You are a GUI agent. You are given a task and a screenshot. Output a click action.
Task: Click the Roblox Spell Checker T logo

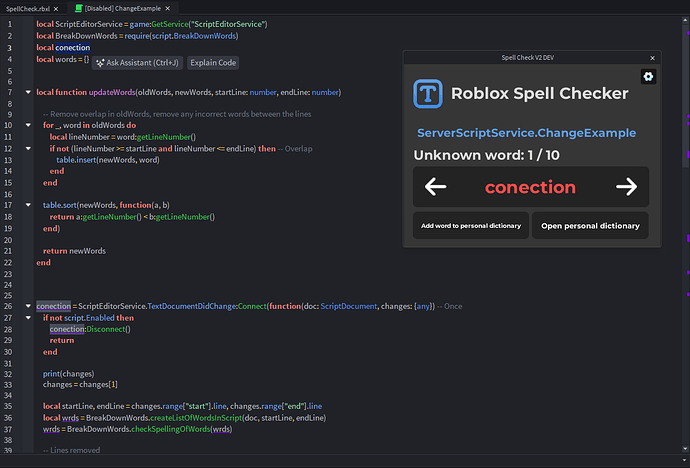click(x=428, y=94)
